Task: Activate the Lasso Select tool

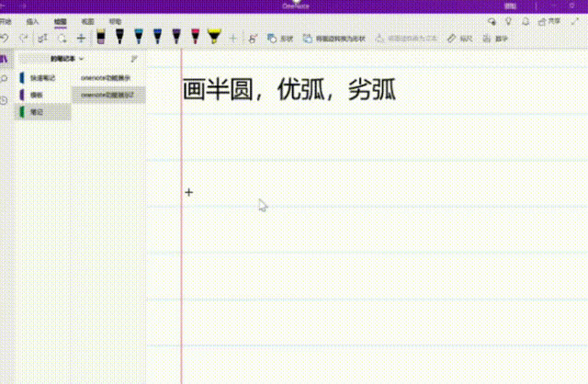Action: 62,39
